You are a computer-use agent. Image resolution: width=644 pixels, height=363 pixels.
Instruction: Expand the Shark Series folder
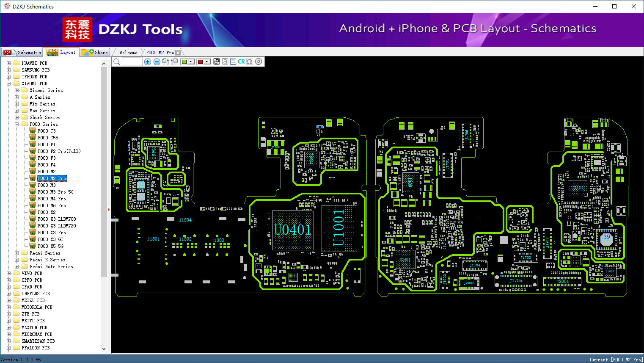coord(17,117)
